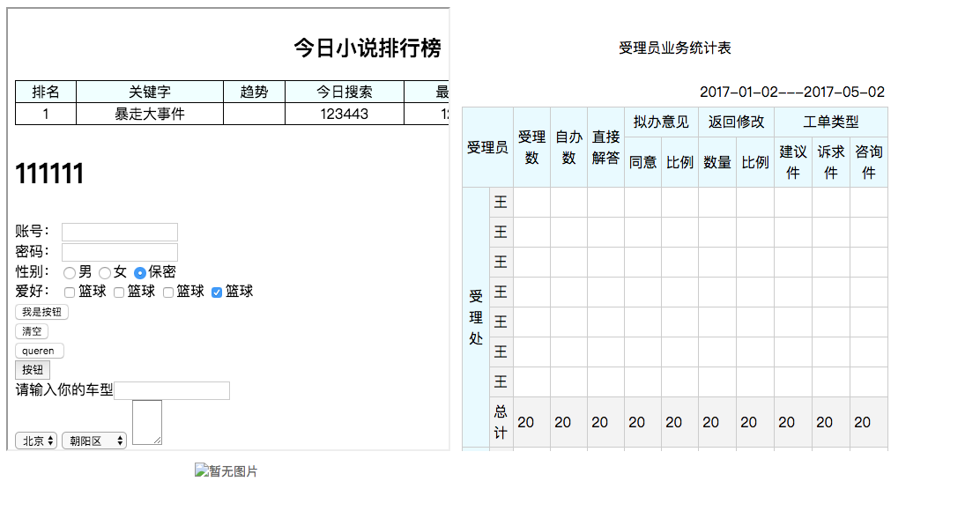Click the 今日搜索 column header
980x511 pixels.
(x=345, y=92)
